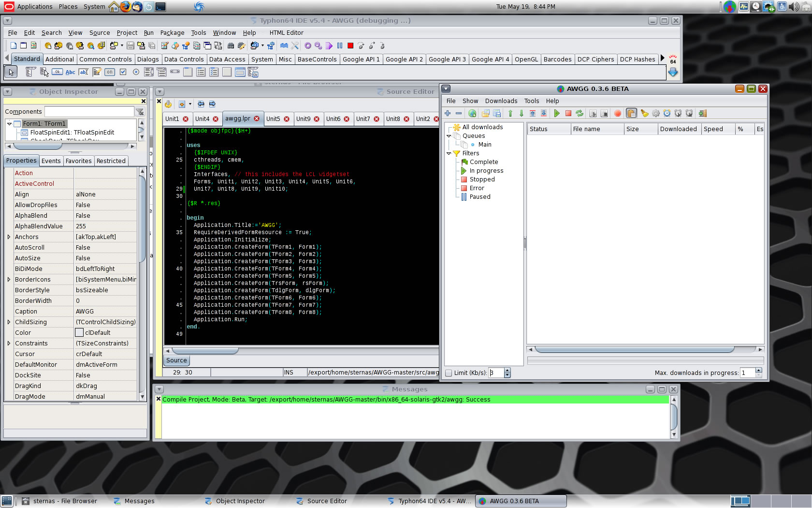Click the exit door icon in AWGG toolbar
Screen dimensions: 812x508
click(703, 113)
